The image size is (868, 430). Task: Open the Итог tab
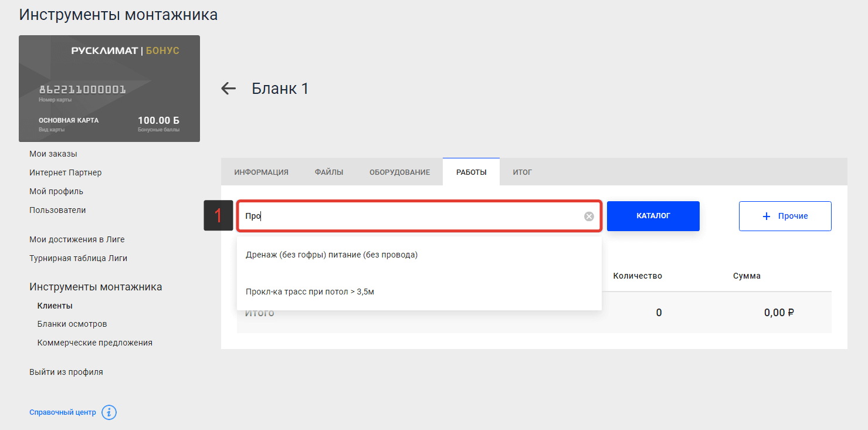tap(522, 172)
